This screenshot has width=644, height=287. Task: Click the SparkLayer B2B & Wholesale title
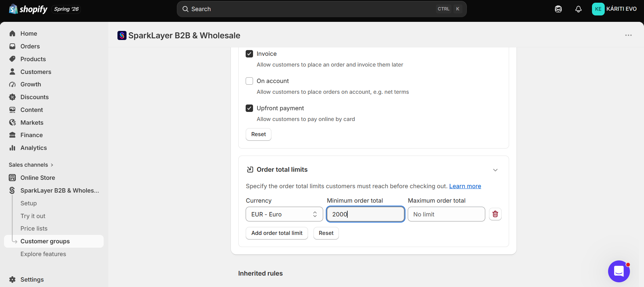click(184, 35)
